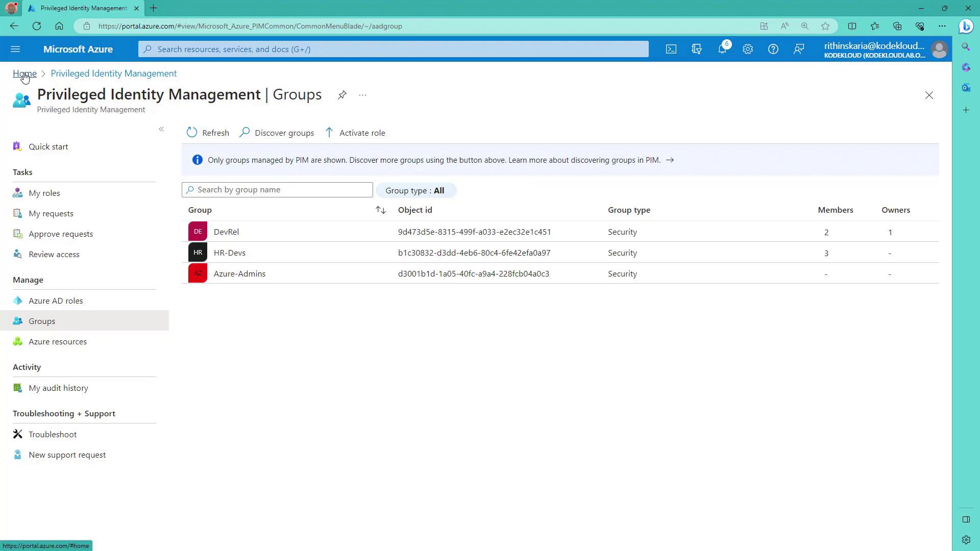Open Azure Cloud Shell icon

click(x=671, y=49)
